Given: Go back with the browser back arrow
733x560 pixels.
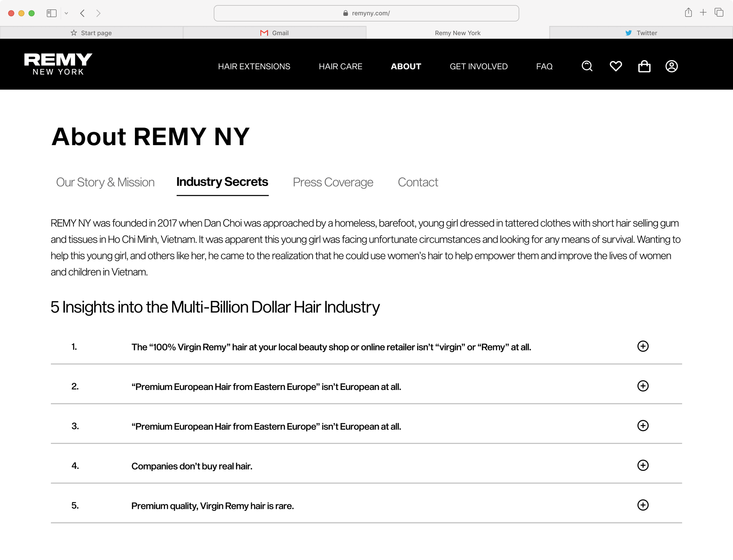Looking at the screenshot, I should click(82, 13).
